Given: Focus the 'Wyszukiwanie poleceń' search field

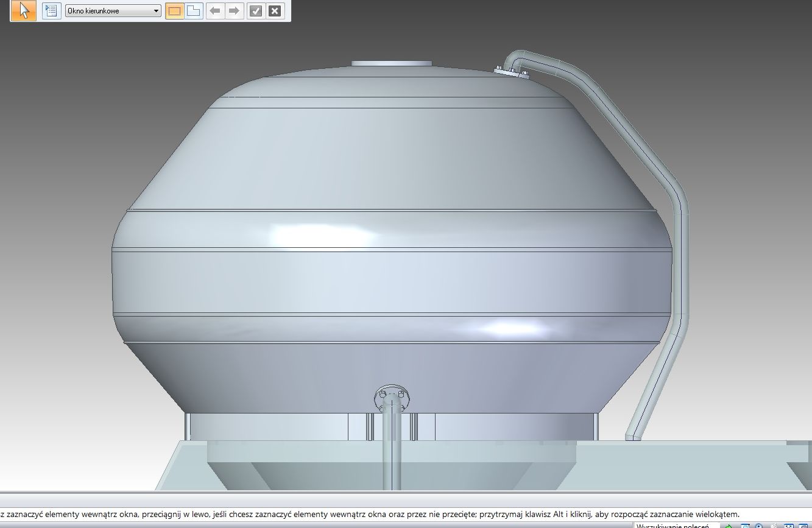Looking at the screenshot, I should coord(673,525).
